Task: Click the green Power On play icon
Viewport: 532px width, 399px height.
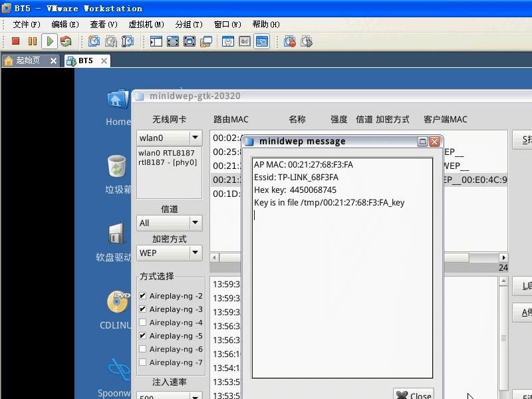Action: [49, 41]
